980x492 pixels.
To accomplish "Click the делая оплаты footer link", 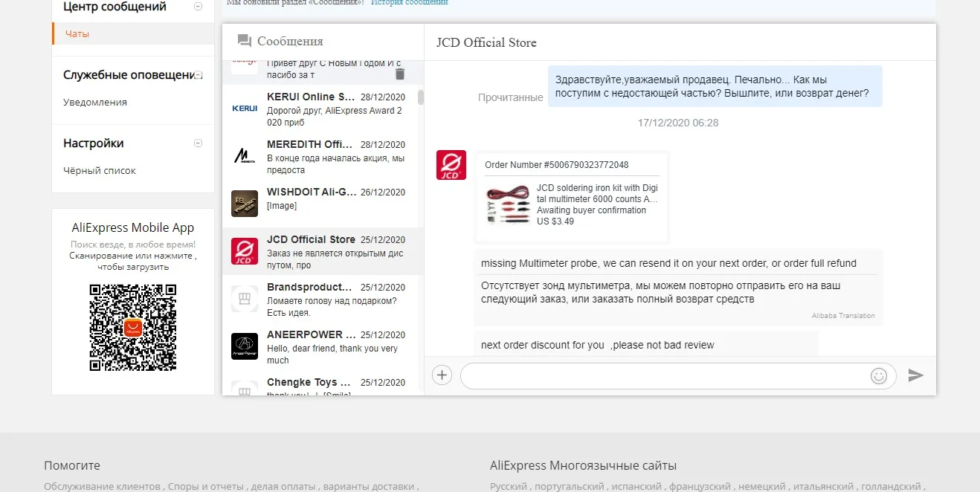I will point(282,486).
